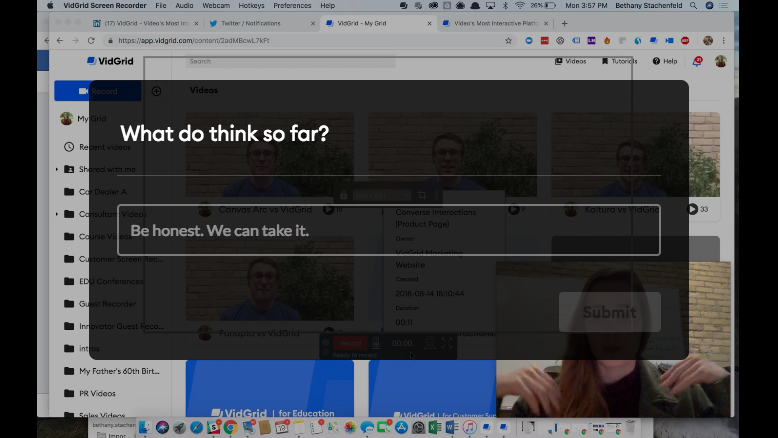The height and width of the screenshot is (438, 778).
Task: Open My Grid in the sidebar
Action: (x=83, y=119)
